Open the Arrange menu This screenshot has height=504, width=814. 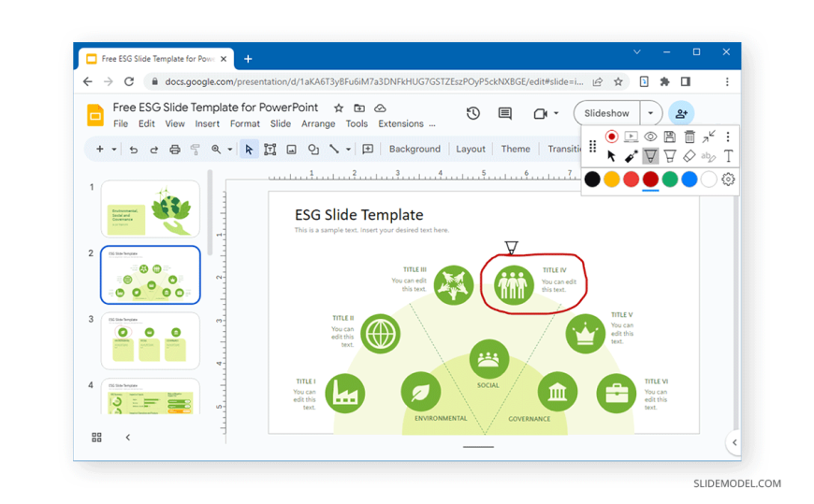coord(318,123)
